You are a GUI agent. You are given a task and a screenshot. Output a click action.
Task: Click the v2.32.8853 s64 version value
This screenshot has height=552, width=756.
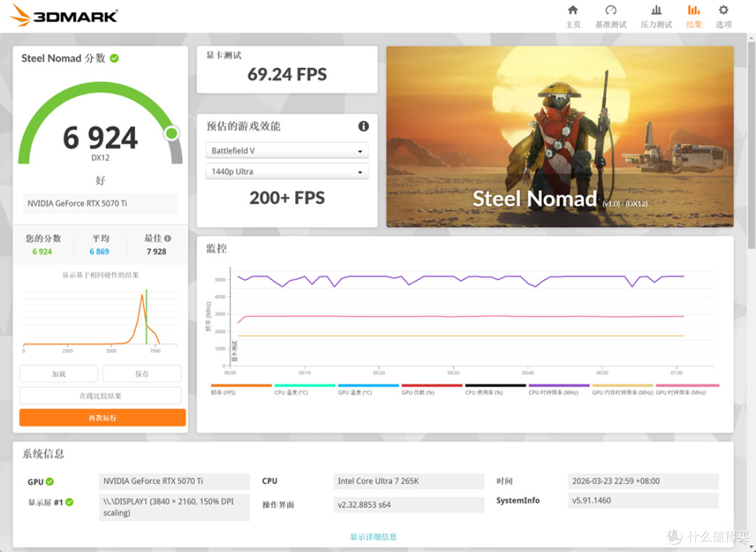pos(409,504)
